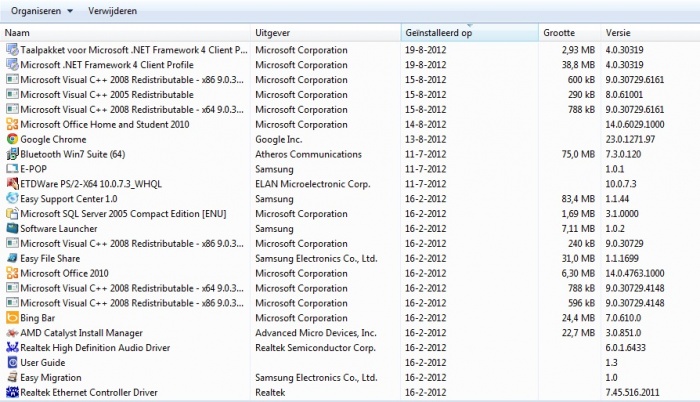Image resolution: width=700 pixels, height=402 pixels.
Task: Click publisher 'Google Inc.'
Action: [279, 139]
